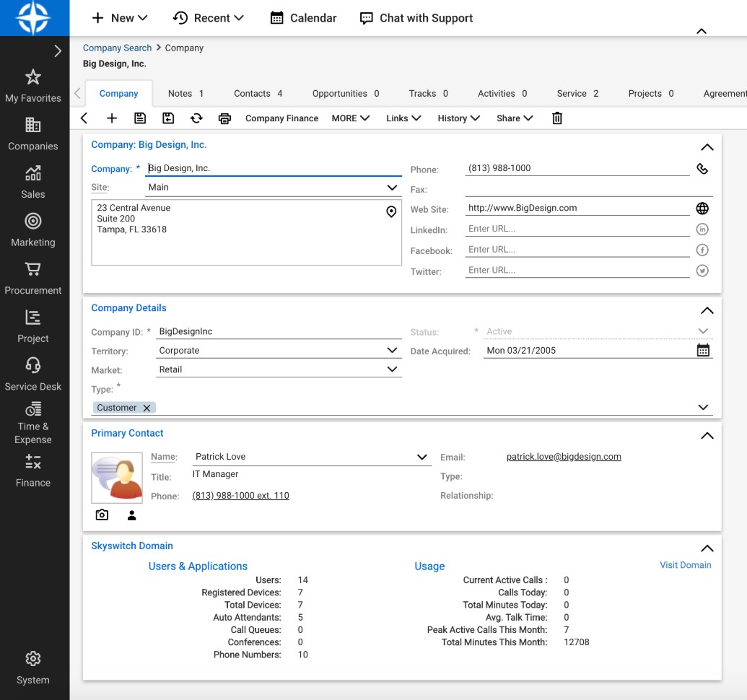The width and height of the screenshot is (747, 700).
Task: Click the map pin icon beside address
Action: 391,211
